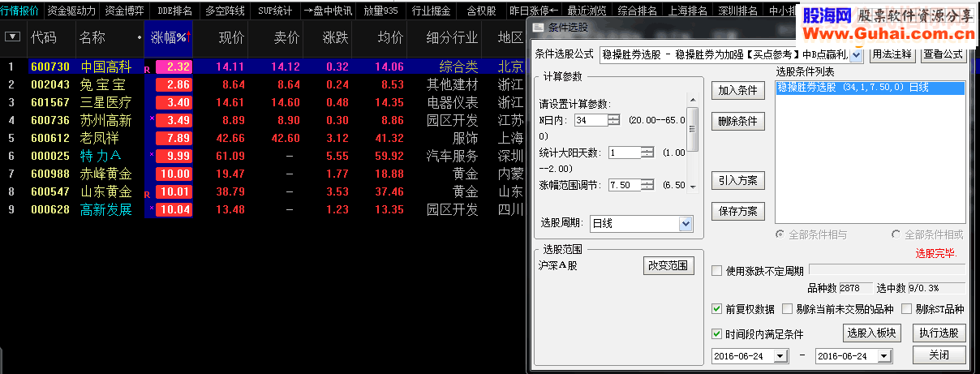Click into the N日内 value field
This screenshot has height=374, width=980.
coord(591,120)
